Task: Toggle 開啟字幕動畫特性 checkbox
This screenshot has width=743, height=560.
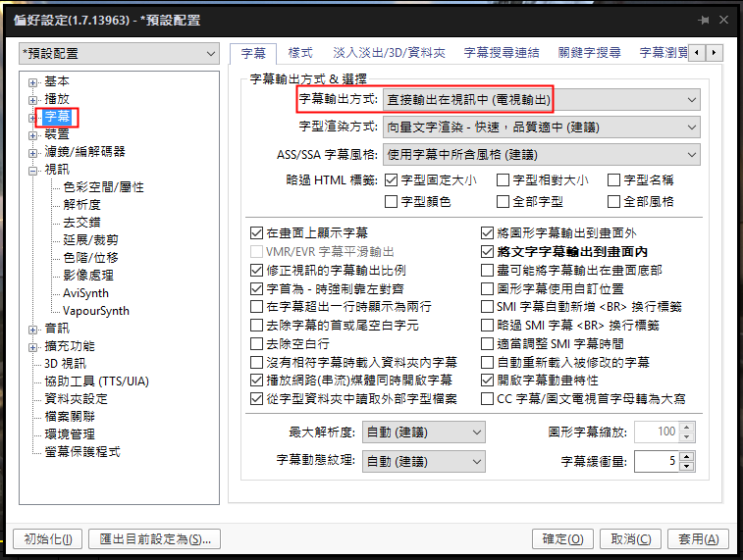Action: 487,381
